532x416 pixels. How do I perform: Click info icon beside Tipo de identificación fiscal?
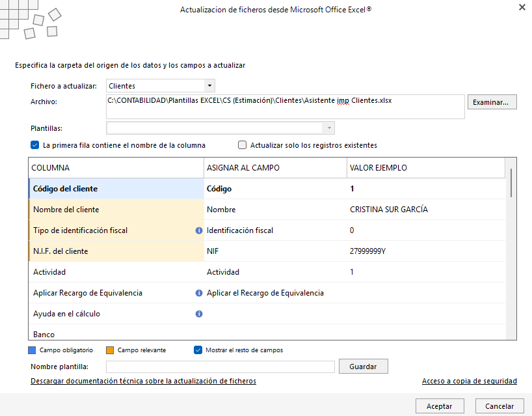pyautogui.click(x=199, y=230)
